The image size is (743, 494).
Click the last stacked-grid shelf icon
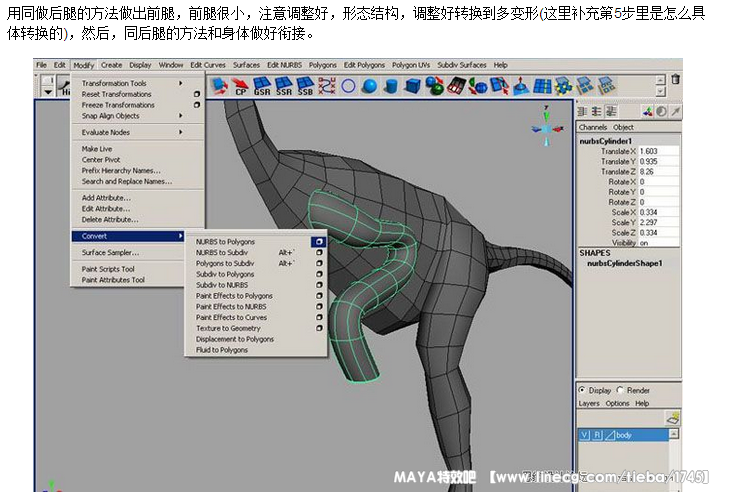pos(607,86)
